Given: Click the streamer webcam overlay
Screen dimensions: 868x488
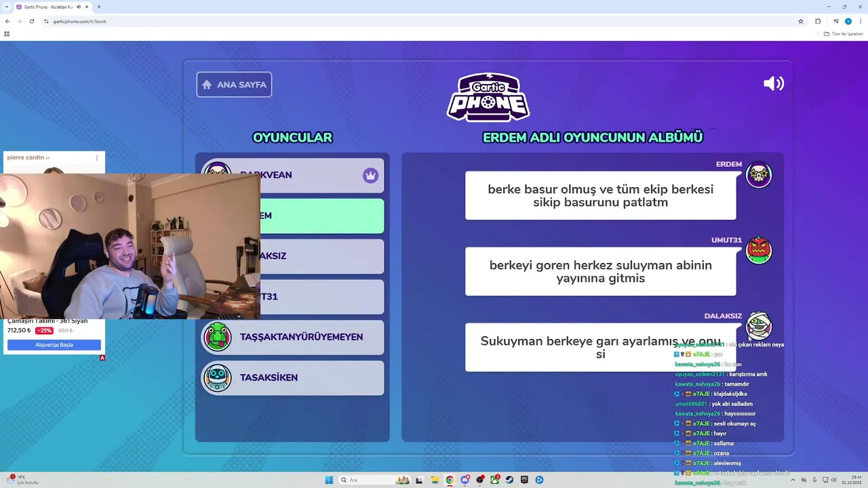Looking at the screenshot, I should pyautogui.click(x=130, y=245).
